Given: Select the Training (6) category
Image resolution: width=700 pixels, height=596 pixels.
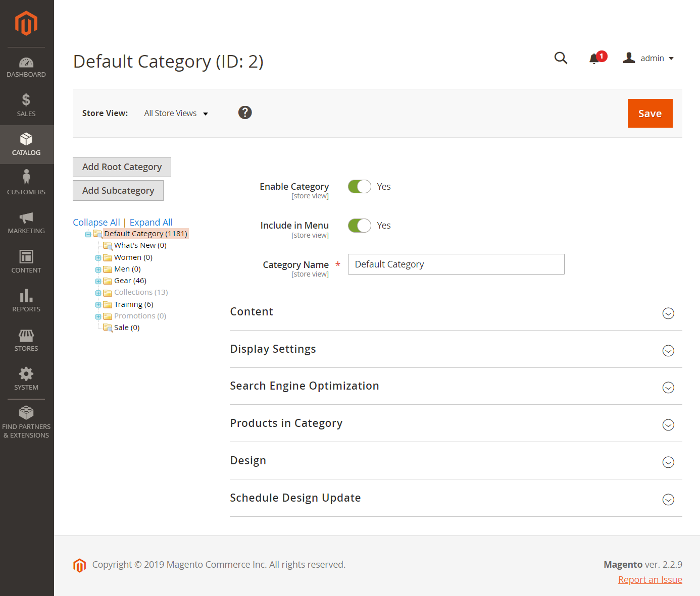Looking at the screenshot, I should point(134,305).
